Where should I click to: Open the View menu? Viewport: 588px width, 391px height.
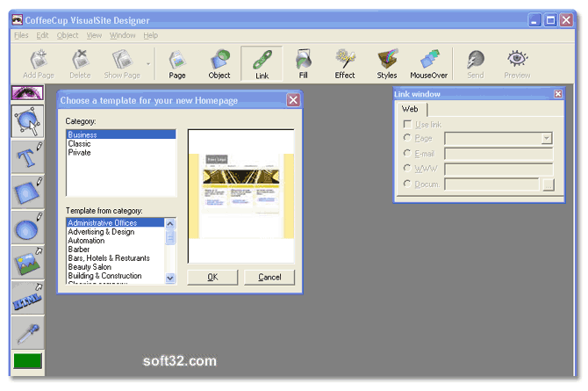click(x=94, y=35)
